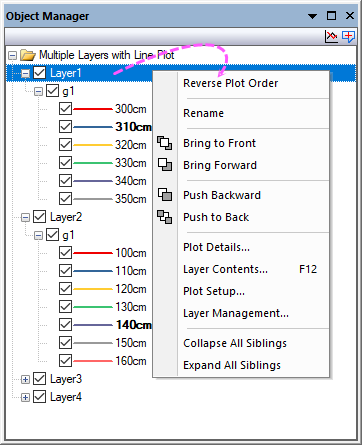Toggle Layer2 visibility checkbox

(40, 217)
